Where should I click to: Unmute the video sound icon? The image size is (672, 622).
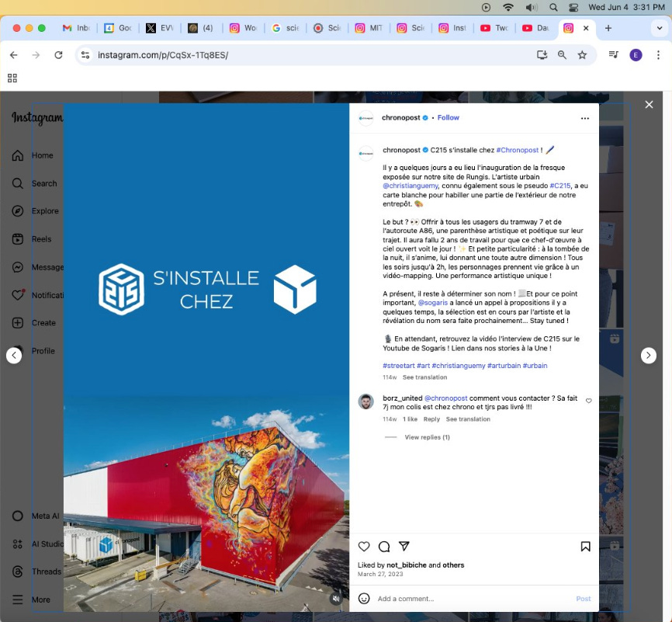click(x=336, y=599)
